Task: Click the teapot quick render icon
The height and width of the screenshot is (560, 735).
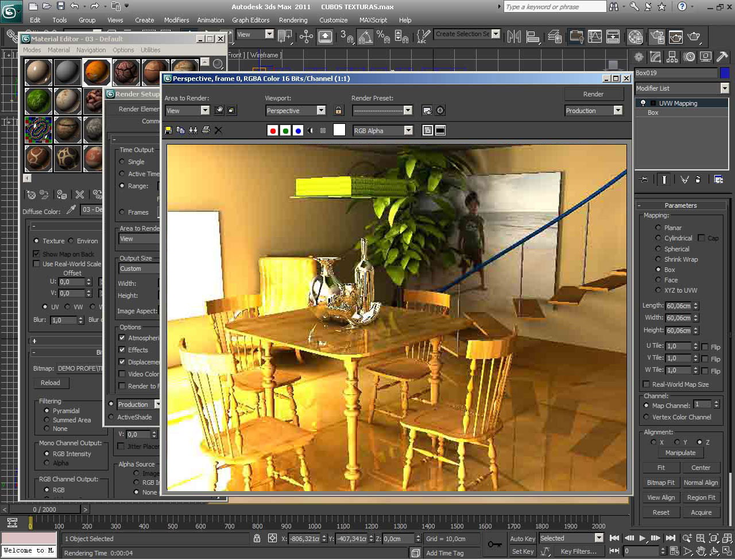Action: point(694,37)
